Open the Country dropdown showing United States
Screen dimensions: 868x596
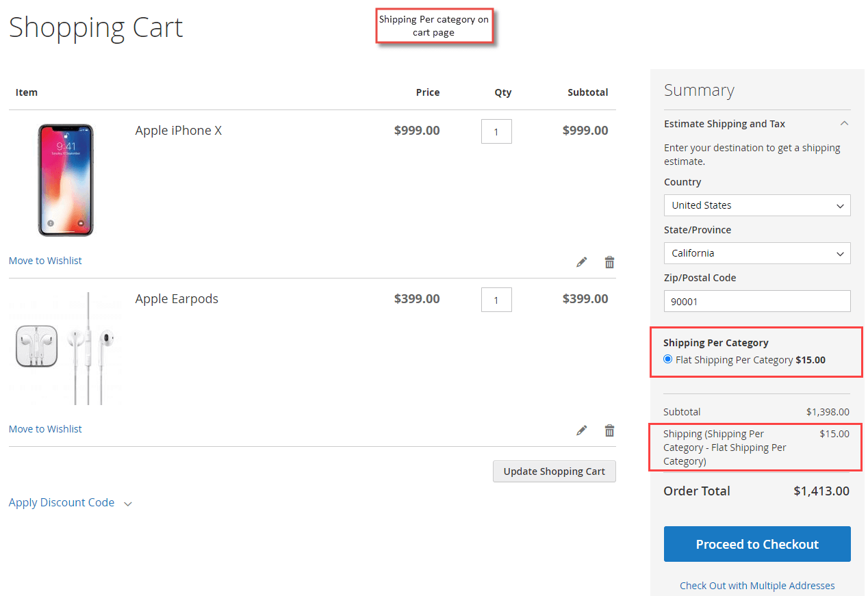point(757,205)
